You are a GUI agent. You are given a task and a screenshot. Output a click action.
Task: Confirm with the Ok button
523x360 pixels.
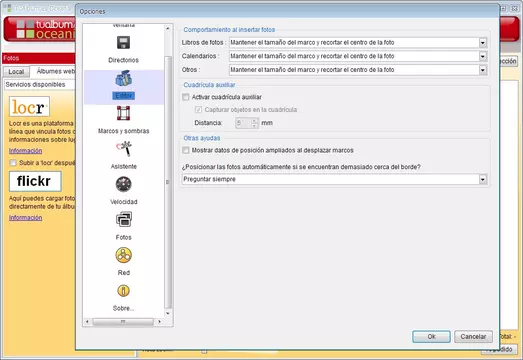click(x=431, y=337)
